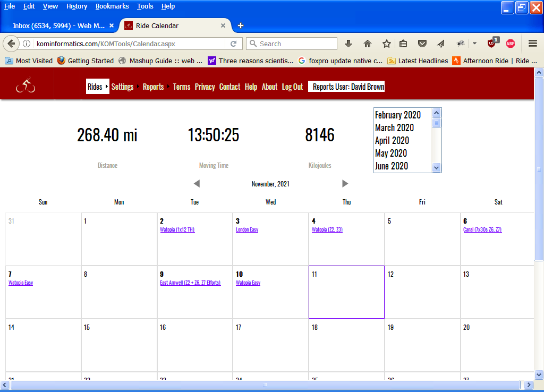
Task: Switch to the Inbox Web Mail tab
Action: pyautogui.click(x=58, y=25)
